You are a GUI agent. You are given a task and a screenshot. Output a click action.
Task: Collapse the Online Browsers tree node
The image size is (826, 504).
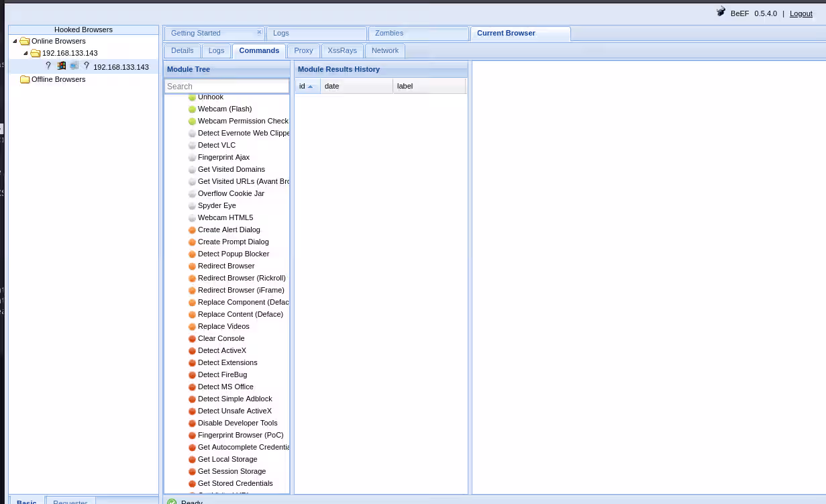[x=15, y=41]
